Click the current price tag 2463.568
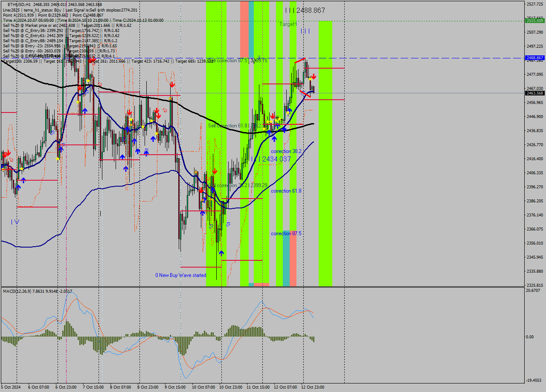This screenshot has width=546, height=392. click(x=534, y=93)
